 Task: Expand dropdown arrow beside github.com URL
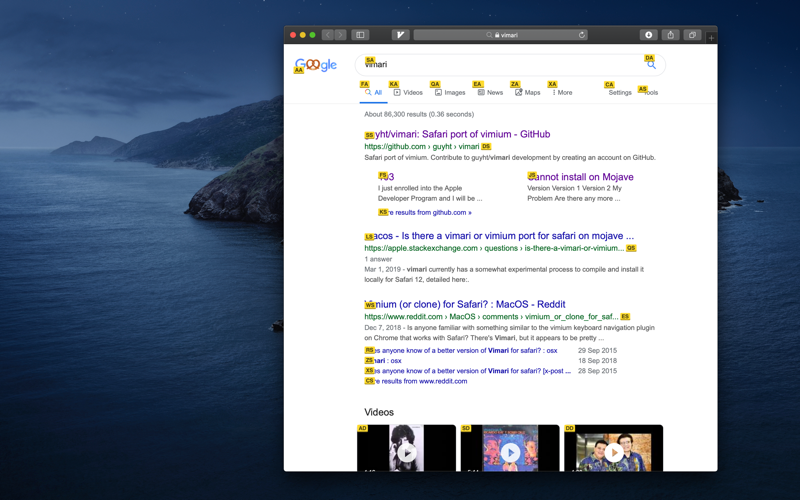[486, 147]
